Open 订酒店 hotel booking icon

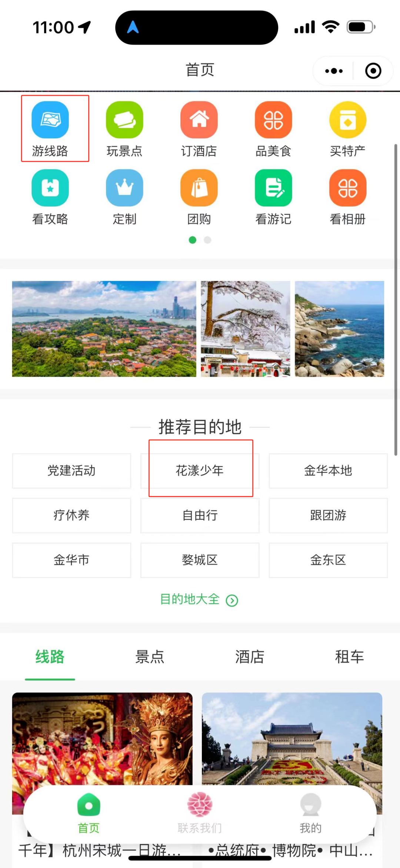tap(199, 120)
